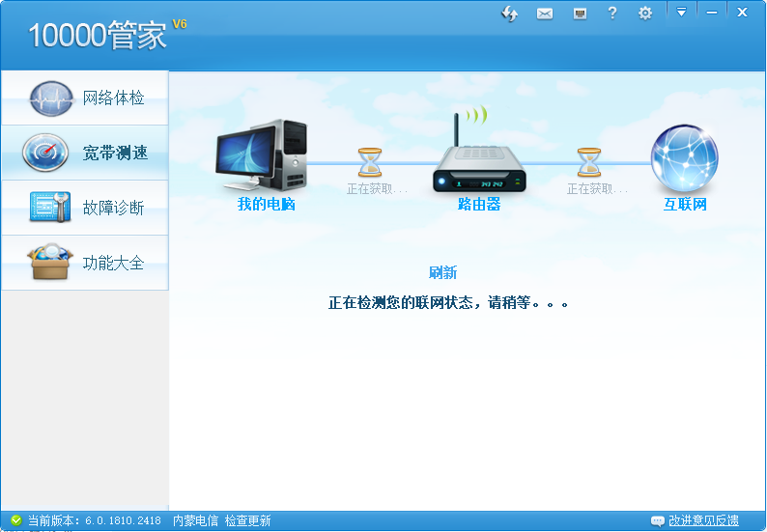The height and width of the screenshot is (532, 767).
Task: Click the 检查更新 check for updates link
Action: click(247, 520)
